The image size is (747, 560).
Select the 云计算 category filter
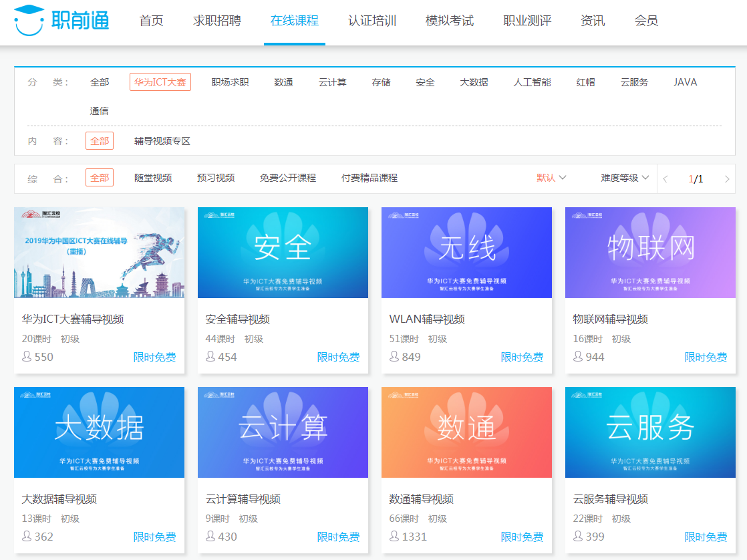point(333,82)
